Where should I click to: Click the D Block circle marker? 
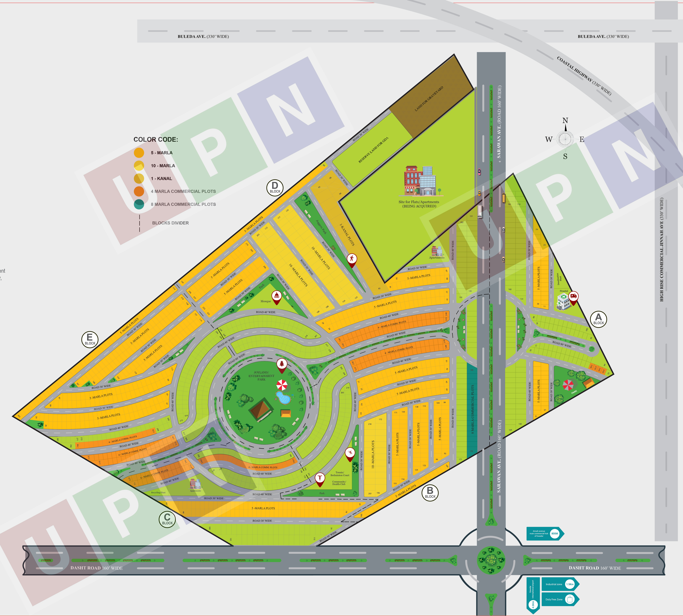pos(275,188)
